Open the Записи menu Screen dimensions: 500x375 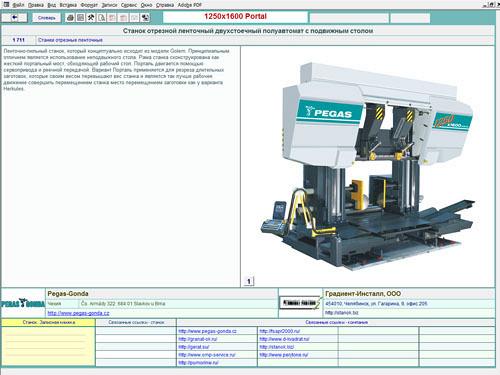[109, 5]
